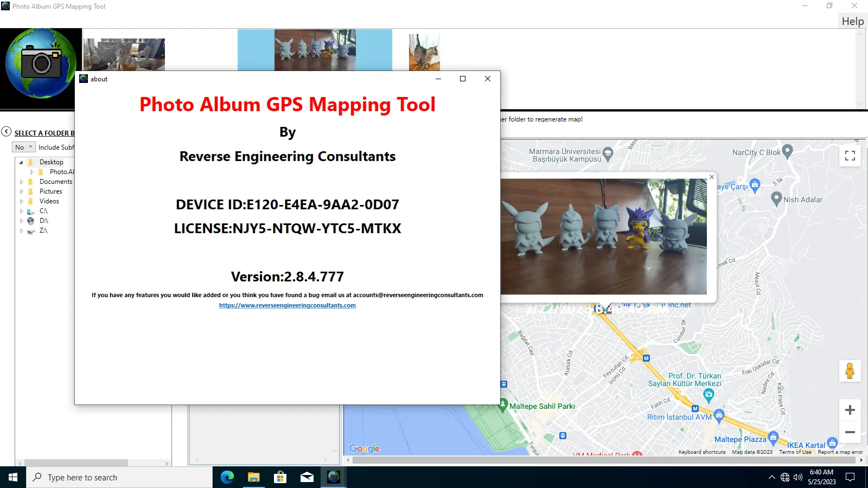868x488 pixels.
Task: Select the D:\ drive
Action: (44, 221)
